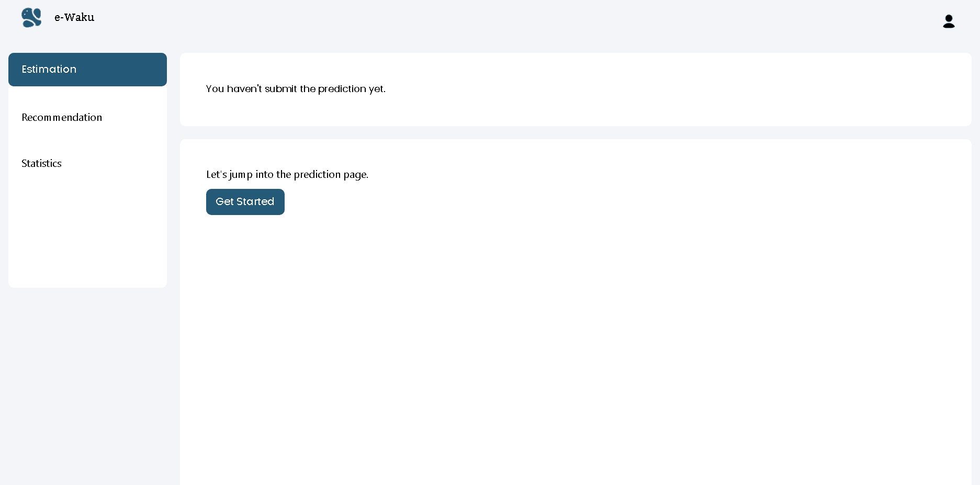Viewport: 980px width, 485px height.
Task: Click the highlighted blue Estimation tab background
Action: pyautogui.click(x=131, y=70)
